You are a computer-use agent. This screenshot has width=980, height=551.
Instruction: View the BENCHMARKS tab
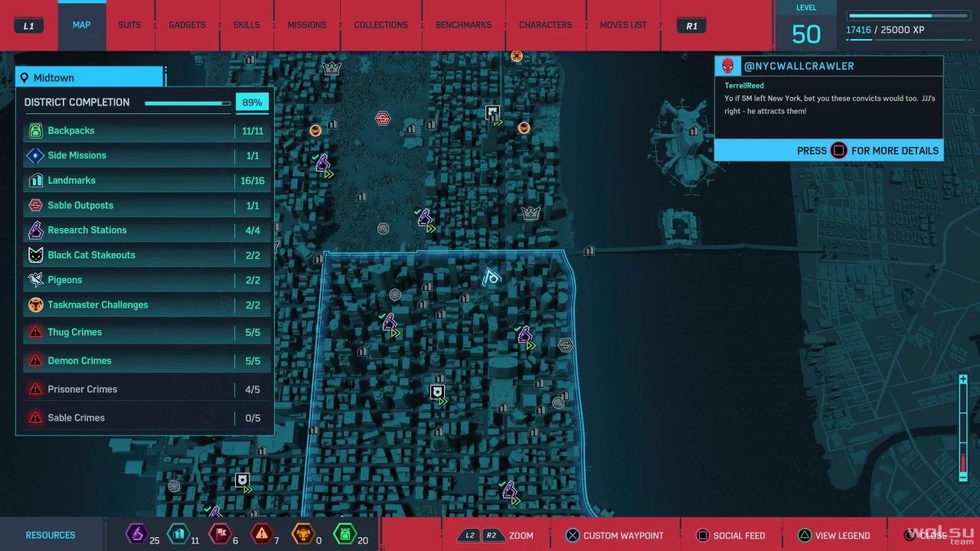(463, 25)
